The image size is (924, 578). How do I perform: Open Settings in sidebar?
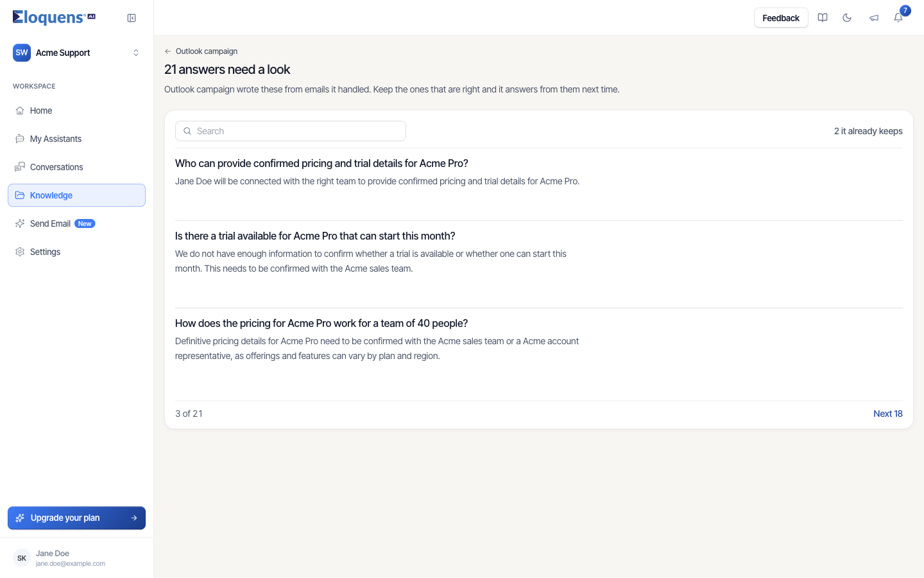point(77,252)
